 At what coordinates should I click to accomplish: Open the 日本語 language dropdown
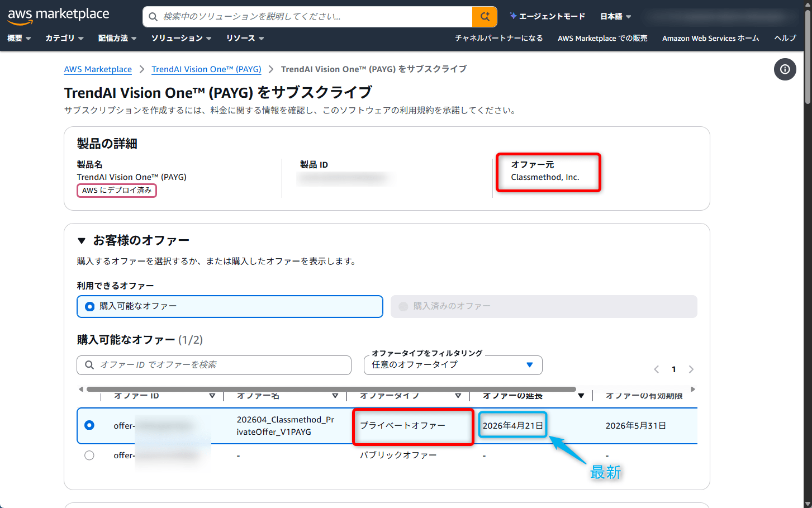[x=616, y=16]
